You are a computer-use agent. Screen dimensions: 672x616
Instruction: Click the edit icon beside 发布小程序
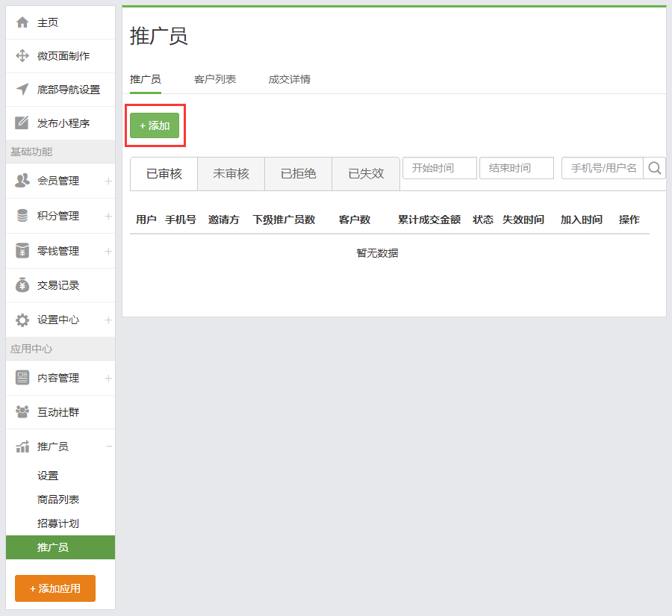[x=22, y=123]
